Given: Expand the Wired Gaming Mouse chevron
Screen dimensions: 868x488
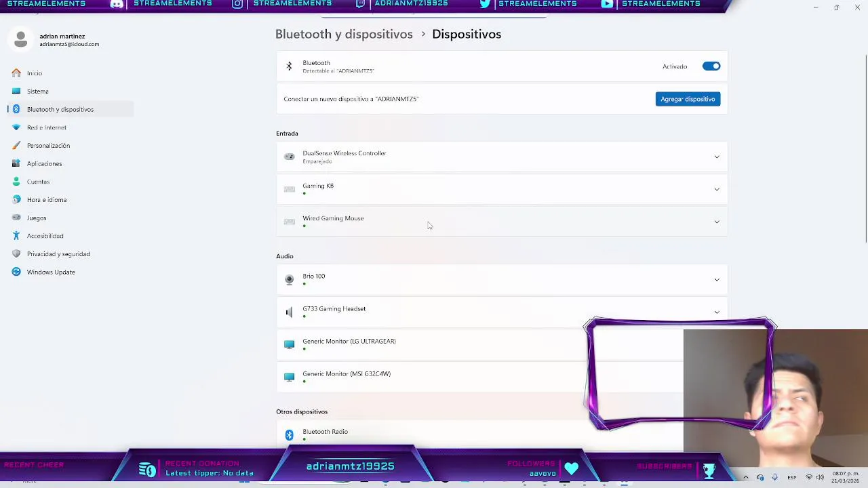Looking at the screenshot, I should [717, 222].
